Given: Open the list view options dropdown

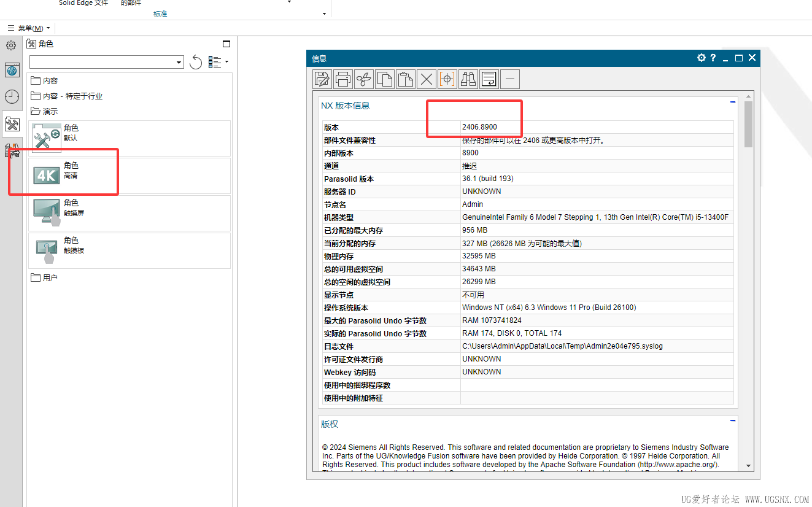Looking at the screenshot, I should (218, 62).
